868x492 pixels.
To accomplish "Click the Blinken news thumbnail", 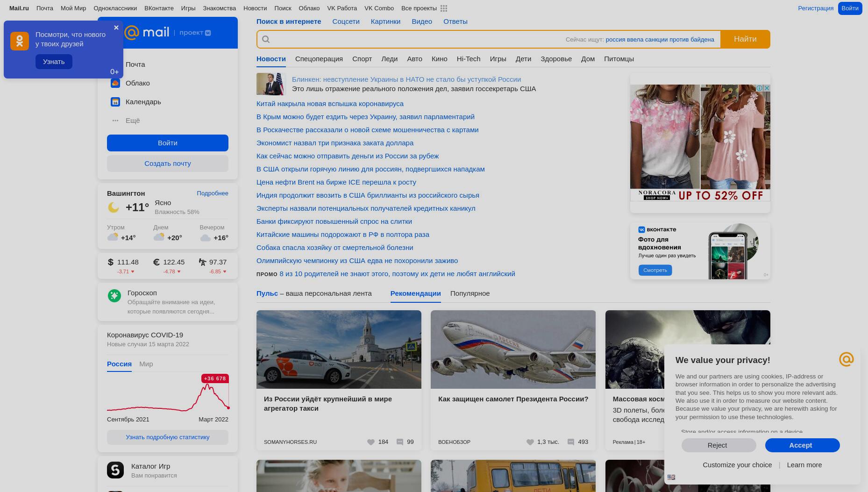I will 271,84.
